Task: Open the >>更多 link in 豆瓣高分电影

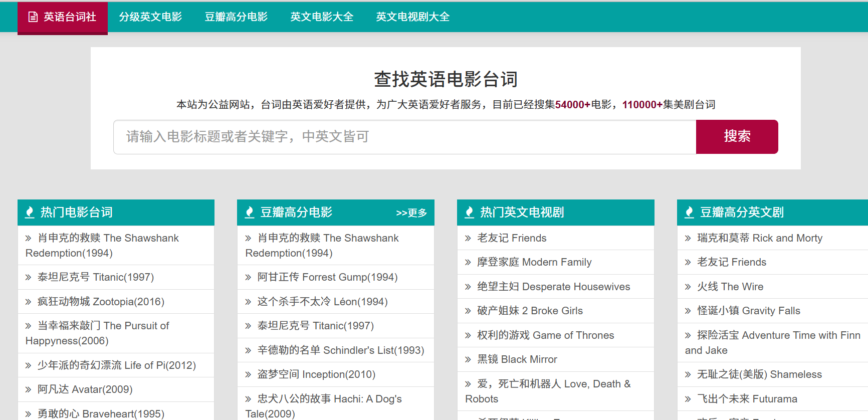Action: (x=411, y=213)
